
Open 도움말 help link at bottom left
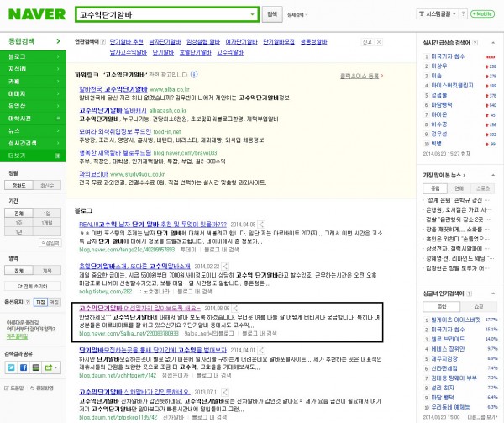pyautogui.click(x=14, y=388)
